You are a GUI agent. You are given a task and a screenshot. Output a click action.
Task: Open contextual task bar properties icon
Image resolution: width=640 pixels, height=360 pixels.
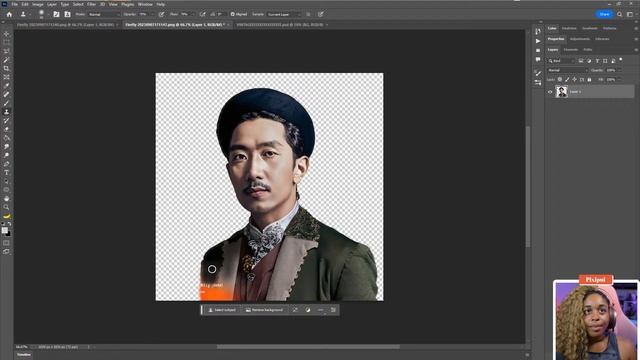(333, 310)
